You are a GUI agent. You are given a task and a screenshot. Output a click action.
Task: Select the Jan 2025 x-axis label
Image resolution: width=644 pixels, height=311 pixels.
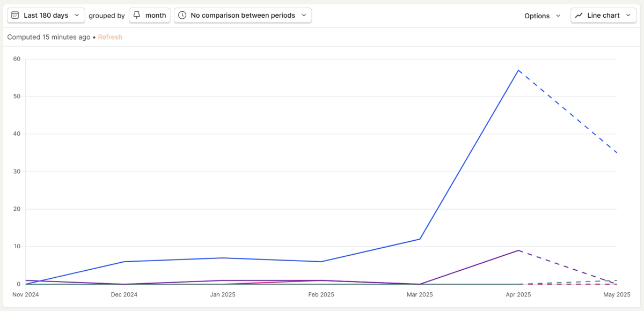tap(223, 294)
